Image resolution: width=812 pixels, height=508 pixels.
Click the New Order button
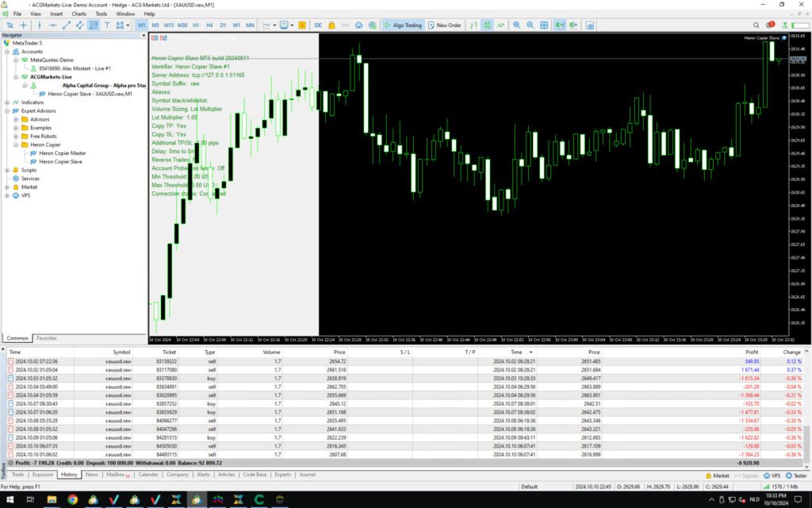pyautogui.click(x=444, y=25)
